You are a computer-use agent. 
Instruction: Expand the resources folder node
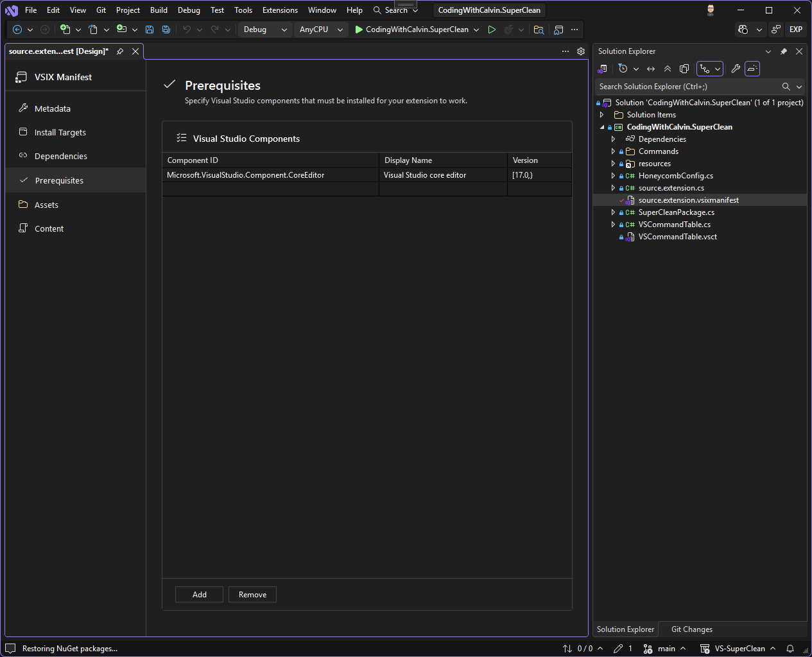(x=613, y=164)
